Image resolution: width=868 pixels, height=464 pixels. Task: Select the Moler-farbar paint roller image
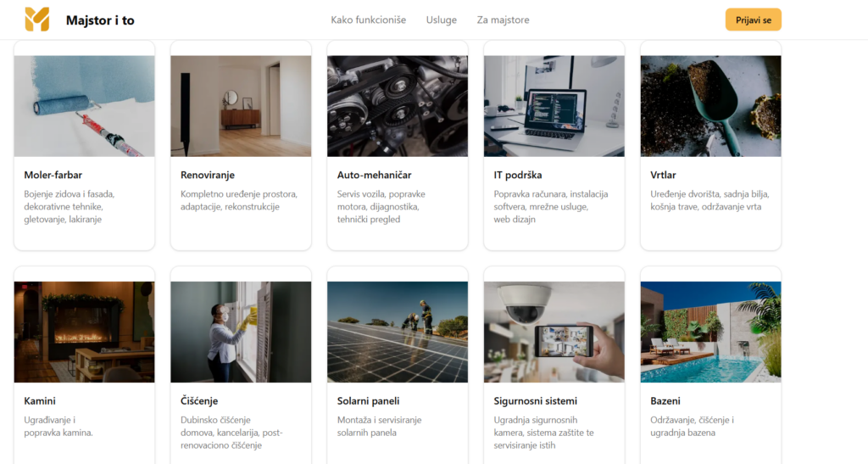[x=85, y=106]
